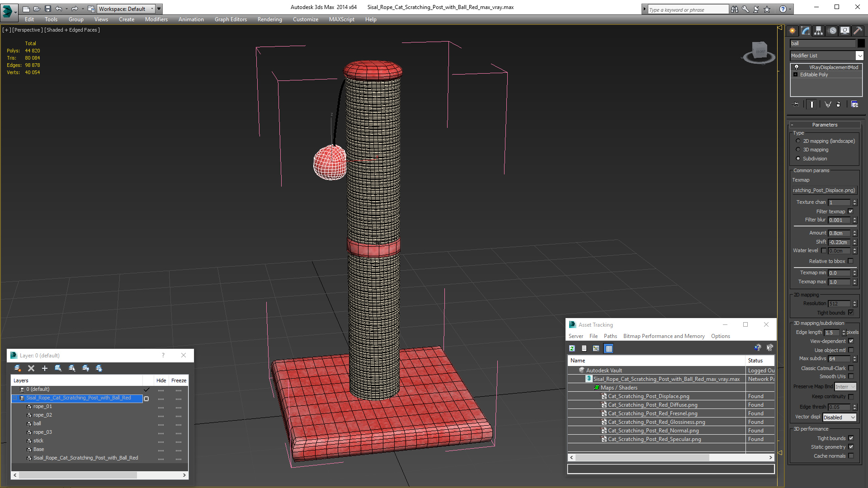Image resolution: width=868 pixels, height=488 pixels.
Task: Increase the Max subdivs spinner
Action: [854, 357]
